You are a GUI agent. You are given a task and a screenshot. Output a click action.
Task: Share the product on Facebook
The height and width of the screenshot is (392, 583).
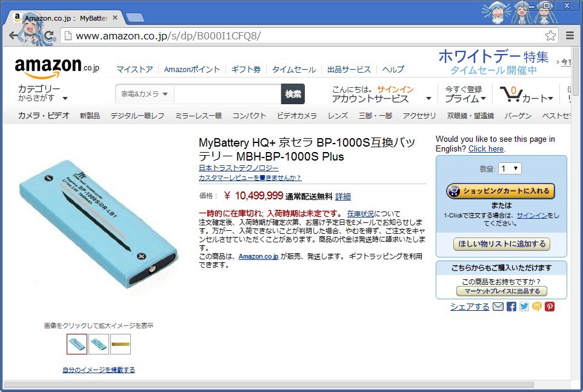pyautogui.click(x=511, y=307)
